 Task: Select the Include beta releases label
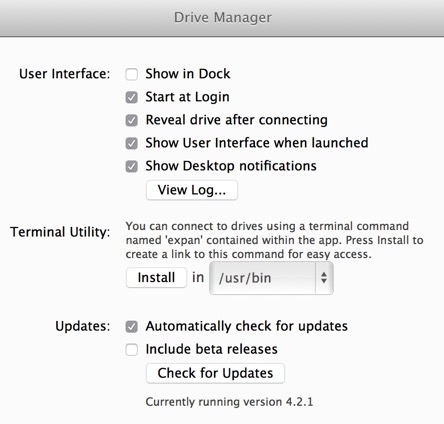211,349
